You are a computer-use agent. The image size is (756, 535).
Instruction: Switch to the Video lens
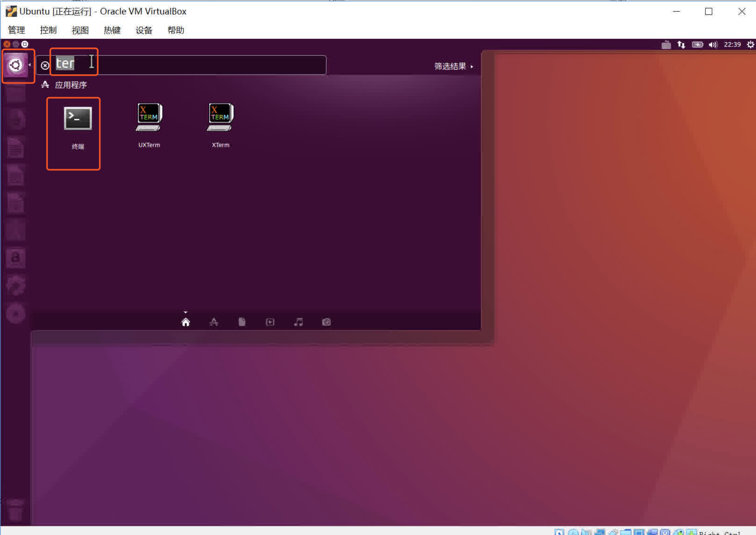[x=270, y=322]
